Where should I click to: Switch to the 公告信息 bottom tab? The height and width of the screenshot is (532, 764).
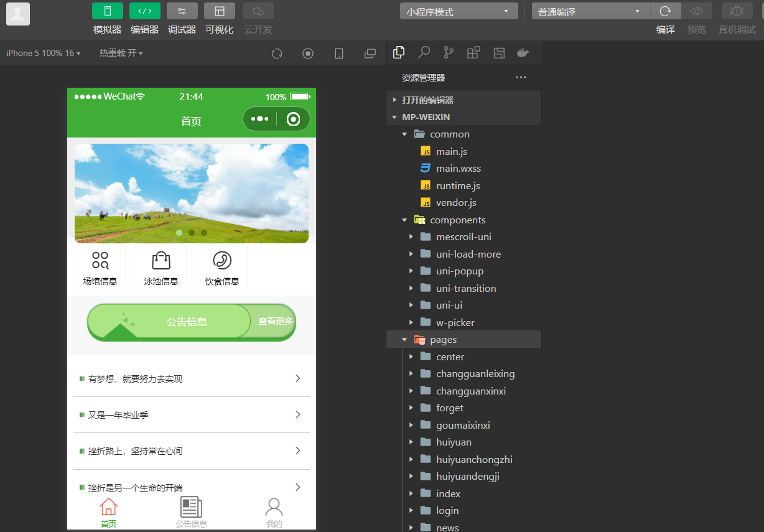coord(192,513)
